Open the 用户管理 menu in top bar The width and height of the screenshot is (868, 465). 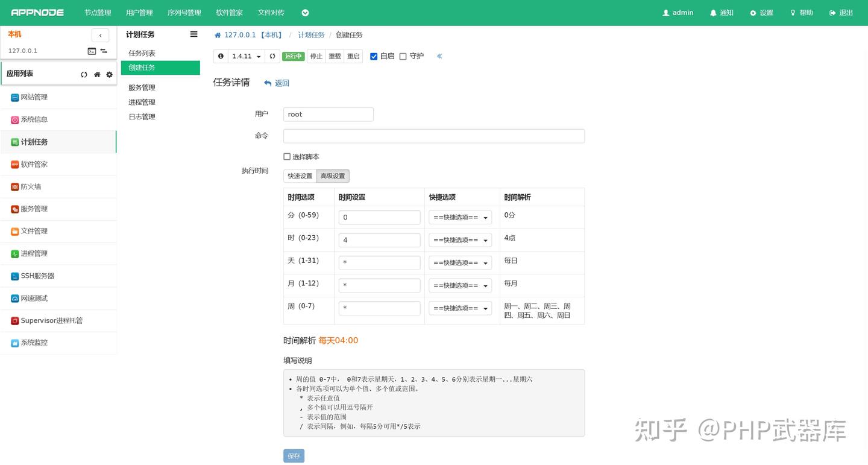[x=139, y=12]
